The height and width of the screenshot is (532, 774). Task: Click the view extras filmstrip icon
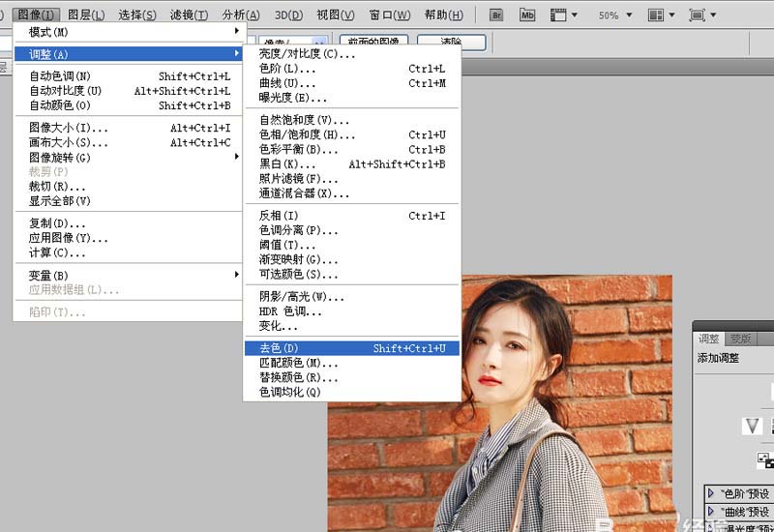[558, 15]
